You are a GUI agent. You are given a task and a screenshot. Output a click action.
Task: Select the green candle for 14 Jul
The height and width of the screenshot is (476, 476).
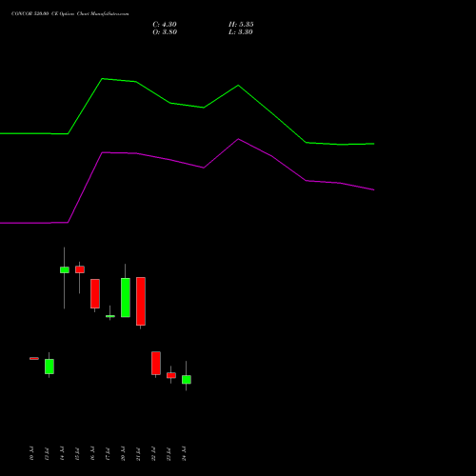click(x=65, y=270)
